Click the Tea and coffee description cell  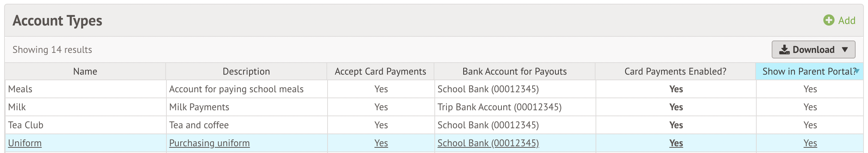coord(247,125)
